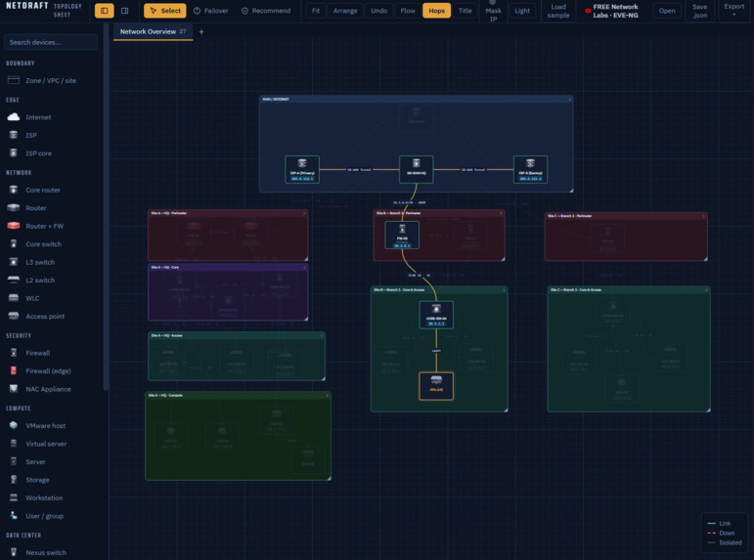Screen dimensions: 754x560
Task: Switch to Light theme
Action: pyautogui.click(x=522, y=11)
